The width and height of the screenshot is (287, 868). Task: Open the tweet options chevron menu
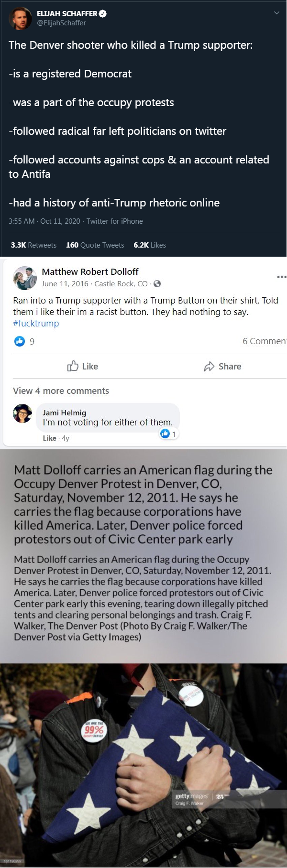click(x=276, y=13)
